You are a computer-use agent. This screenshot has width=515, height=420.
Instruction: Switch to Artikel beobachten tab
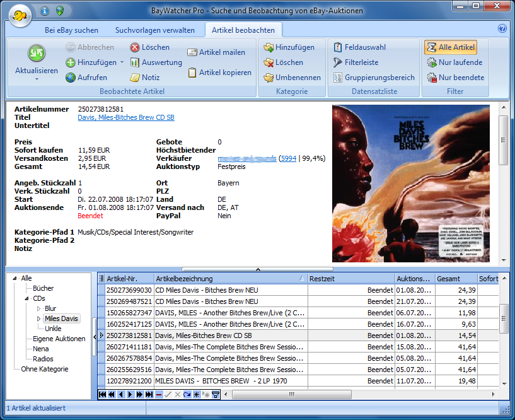(x=243, y=30)
